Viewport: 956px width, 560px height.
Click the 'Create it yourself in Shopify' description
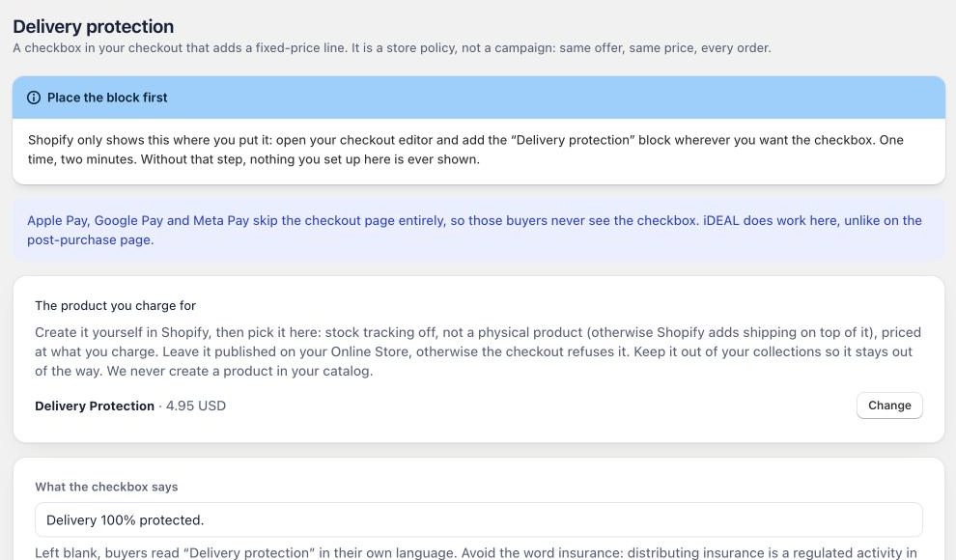tap(478, 351)
